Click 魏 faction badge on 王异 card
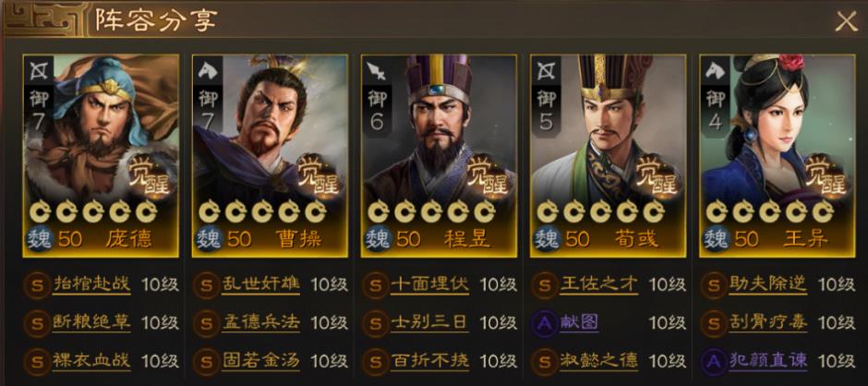 point(715,239)
